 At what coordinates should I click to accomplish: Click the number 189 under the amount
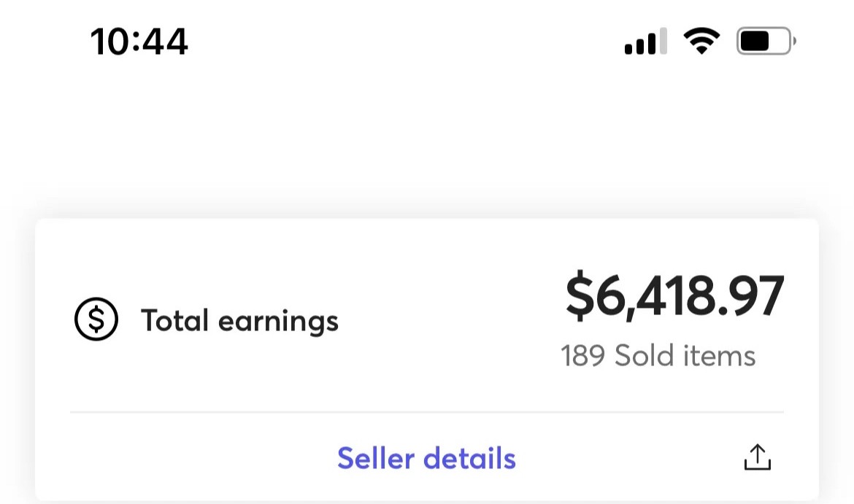click(x=582, y=356)
